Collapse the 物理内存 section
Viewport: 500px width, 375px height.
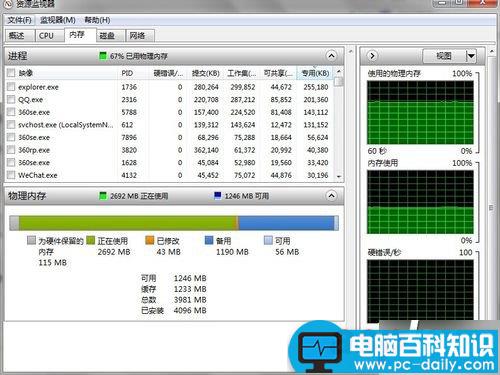[331, 196]
